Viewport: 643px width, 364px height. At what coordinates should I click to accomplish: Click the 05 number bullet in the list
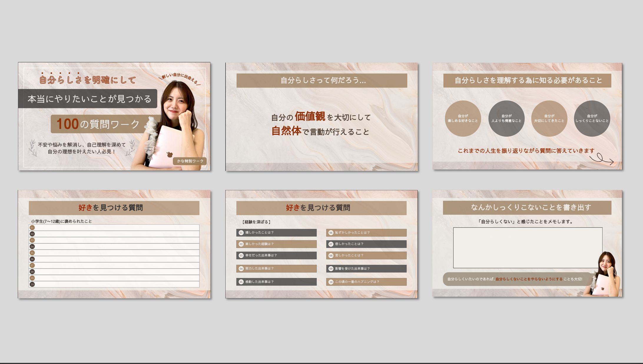(x=32, y=253)
